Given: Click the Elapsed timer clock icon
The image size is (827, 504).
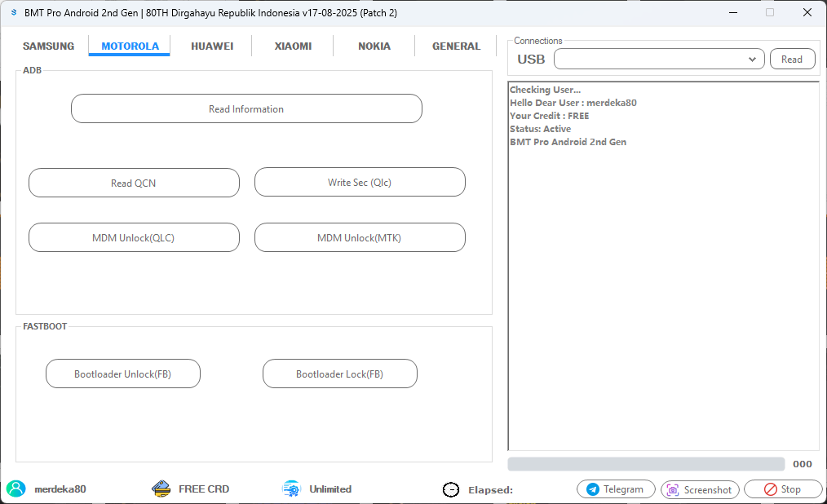Looking at the screenshot, I should coord(451,489).
